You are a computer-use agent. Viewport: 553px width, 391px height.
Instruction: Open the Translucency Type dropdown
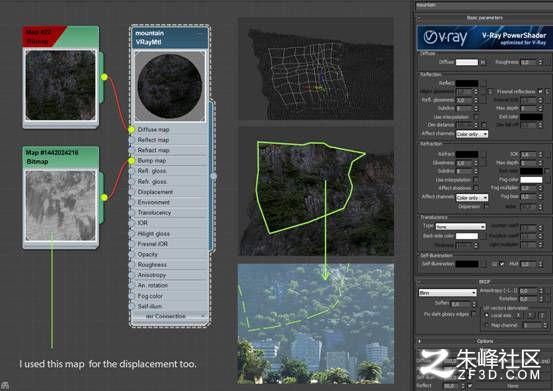pyautogui.click(x=461, y=227)
